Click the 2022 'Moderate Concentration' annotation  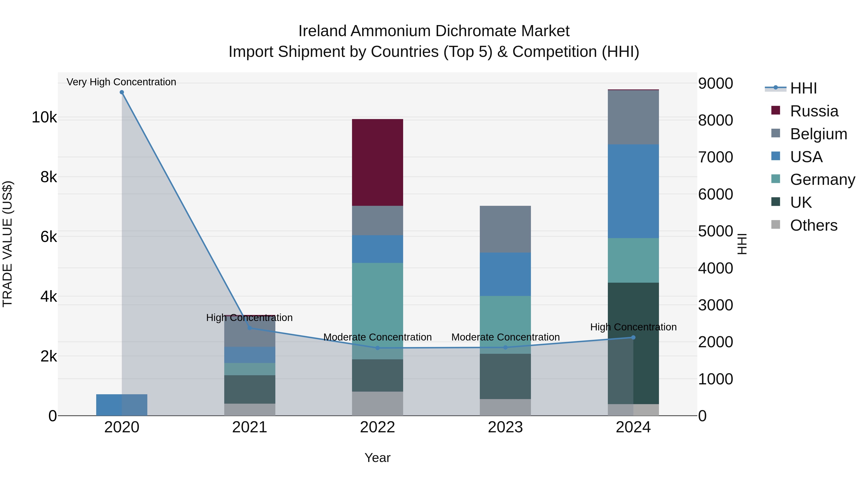377,337
